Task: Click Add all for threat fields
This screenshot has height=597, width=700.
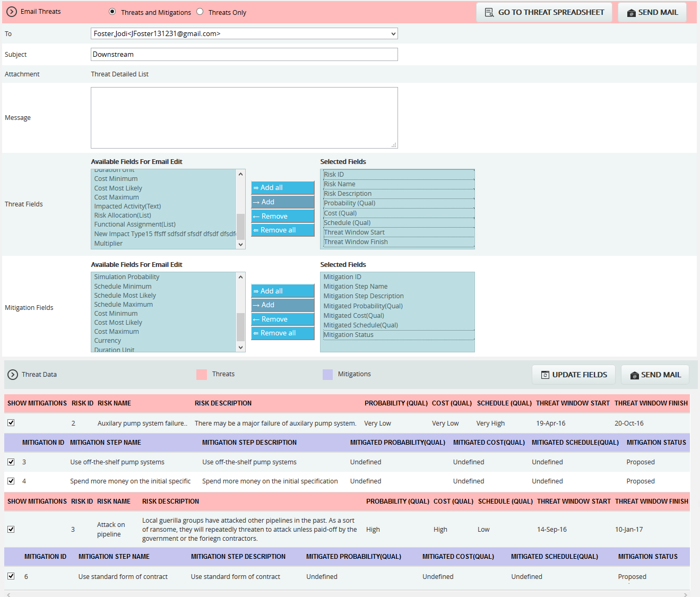Action: 283,188
